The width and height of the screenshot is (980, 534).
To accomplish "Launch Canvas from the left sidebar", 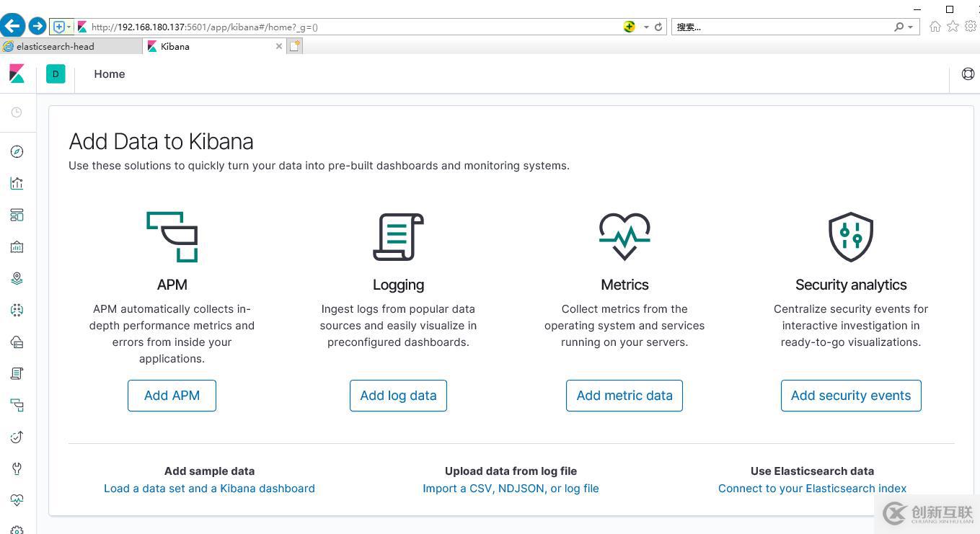I will point(17,246).
